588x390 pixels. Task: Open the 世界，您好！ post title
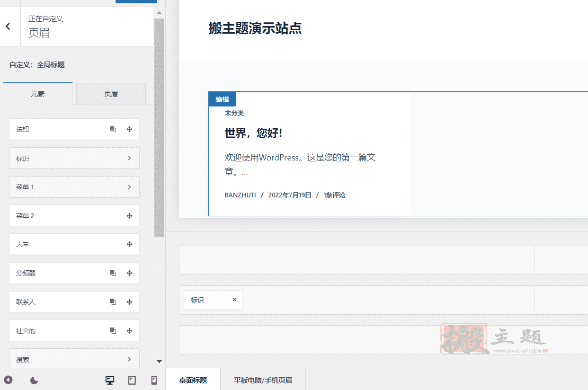click(254, 133)
